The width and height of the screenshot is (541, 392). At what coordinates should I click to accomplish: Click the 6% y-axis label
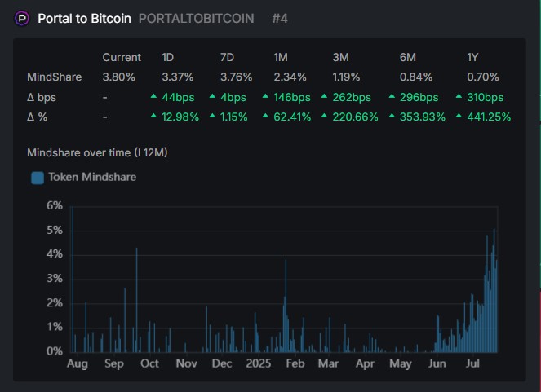(x=55, y=205)
